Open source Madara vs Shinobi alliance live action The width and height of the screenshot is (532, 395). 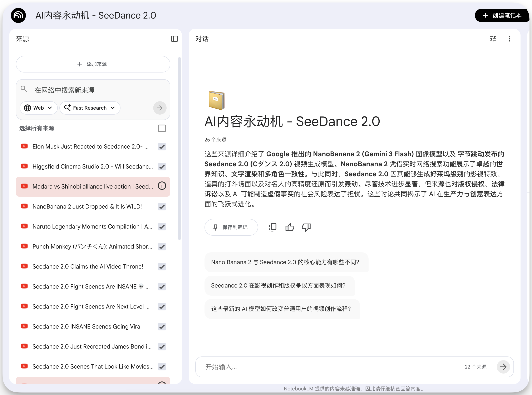(93, 186)
